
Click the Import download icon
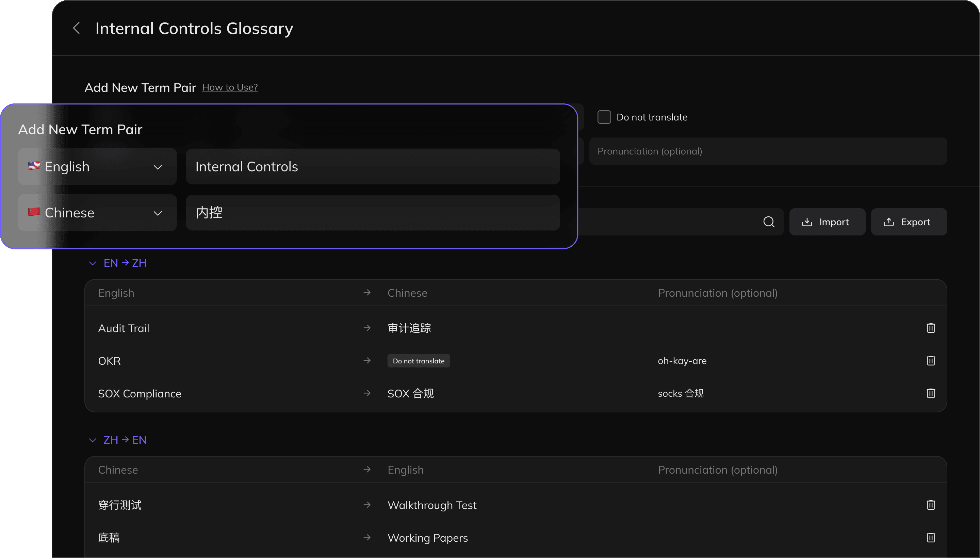pos(807,222)
